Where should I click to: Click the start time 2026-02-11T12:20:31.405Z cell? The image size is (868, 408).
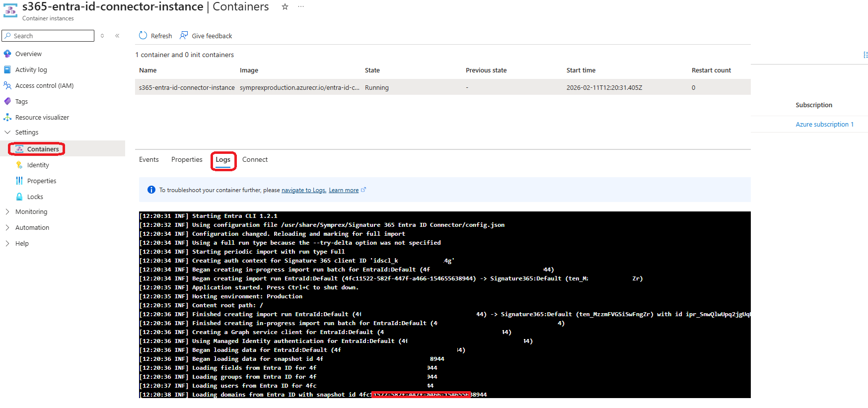click(604, 87)
